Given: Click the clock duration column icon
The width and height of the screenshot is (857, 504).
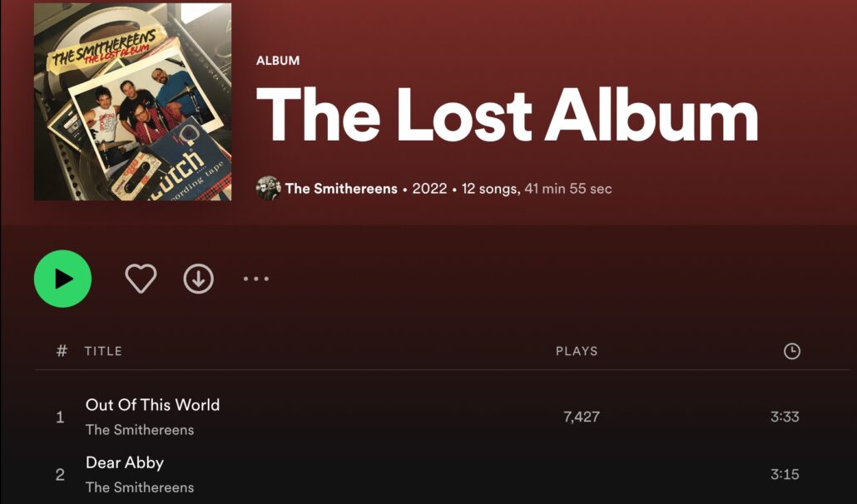Looking at the screenshot, I should pyautogui.click(x=792, y=351).
